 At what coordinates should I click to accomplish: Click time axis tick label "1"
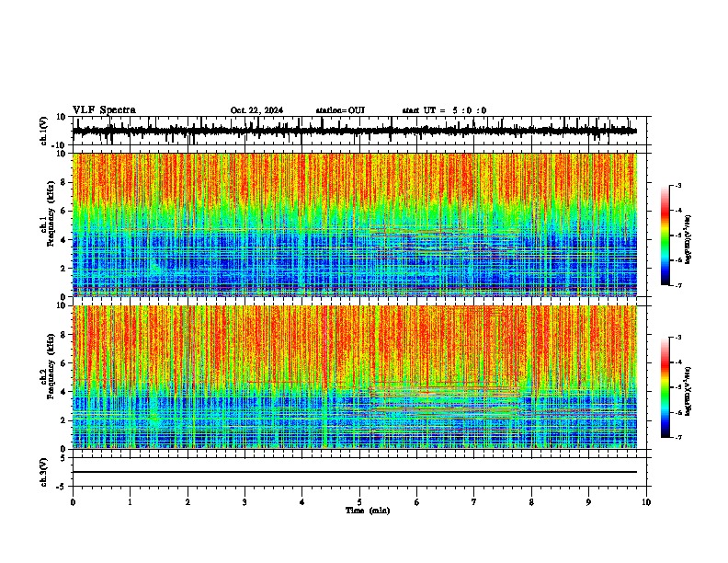[x=130, y=502]
